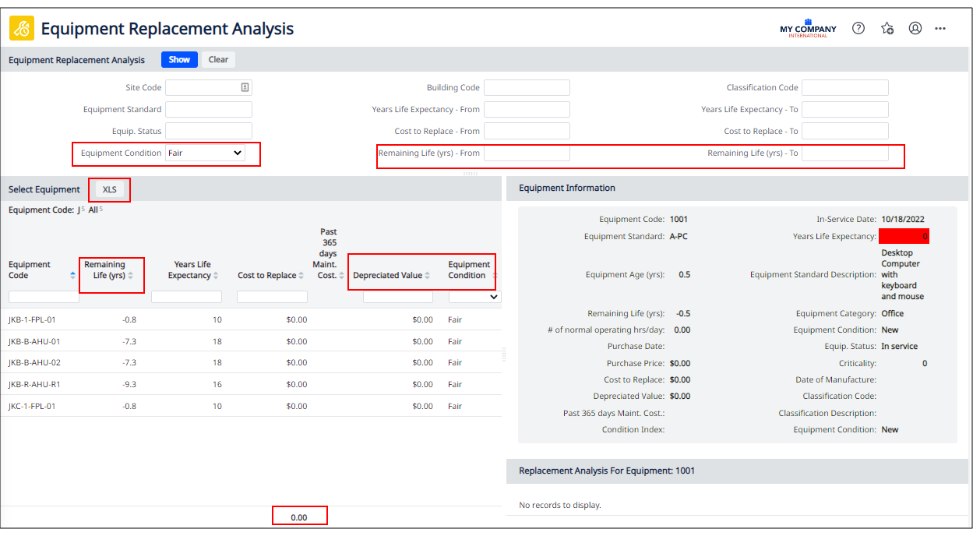Sort by Cost to Replace column arrow

coord(301,275)
